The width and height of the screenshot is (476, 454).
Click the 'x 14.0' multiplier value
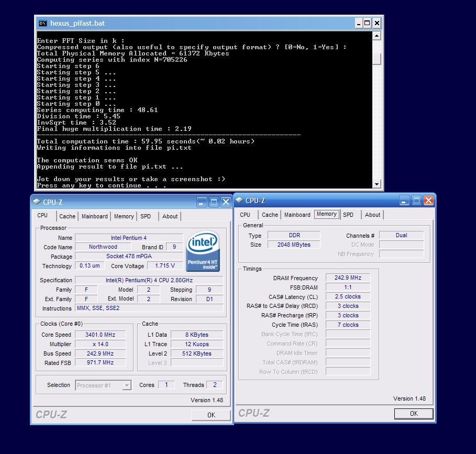(x=100, y=344)
